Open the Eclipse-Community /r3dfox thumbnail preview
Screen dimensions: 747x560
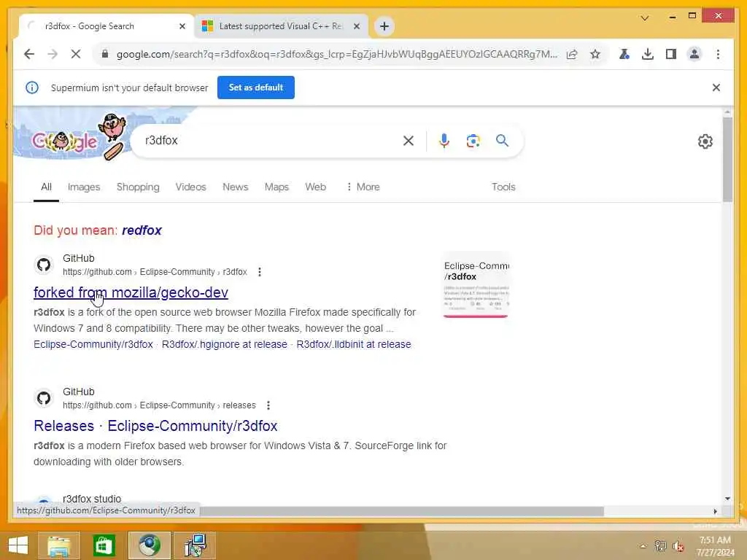[x=476, y=285]
